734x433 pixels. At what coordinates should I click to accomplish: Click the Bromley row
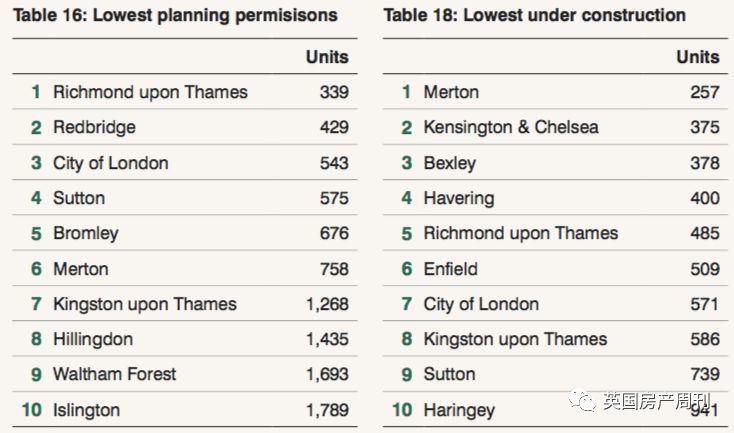point(185,233)
